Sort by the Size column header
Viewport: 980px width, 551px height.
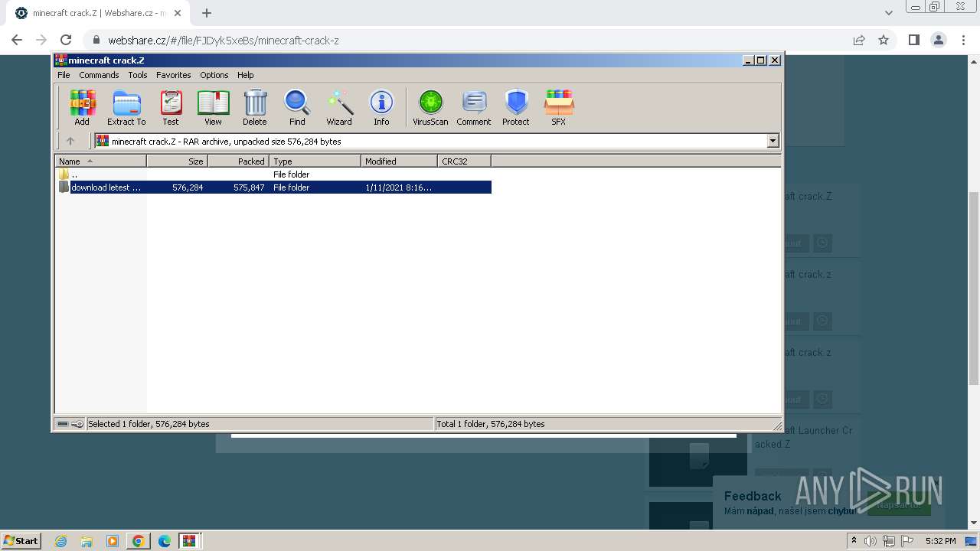click(178, 161)
